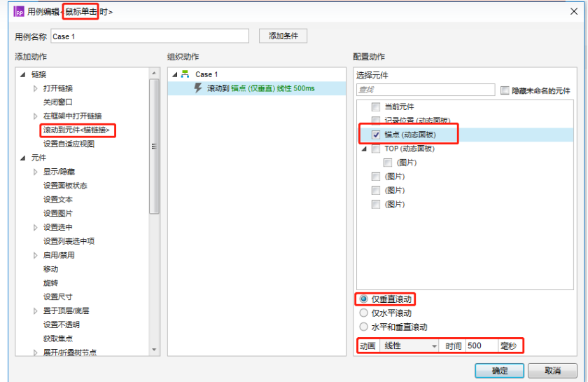Select the 设置面板状态 action
The height and width of the screenshot is (382, 588).
pos(66,186)
